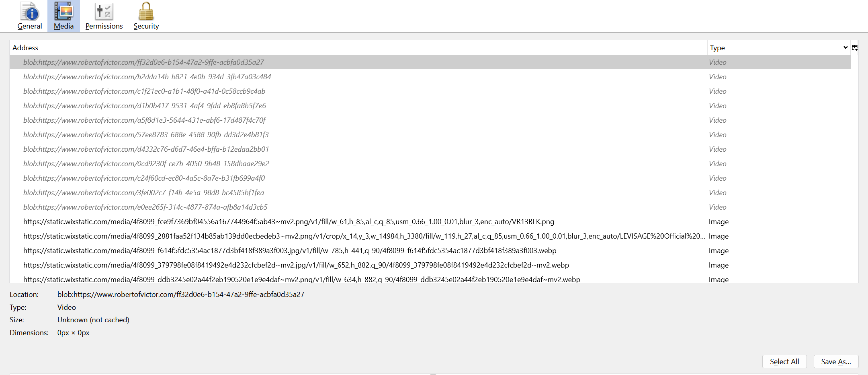Viewport: 868px width, 375px height.
Task: Select image row with w_652,h_882 webp
Action: coord(296,265)
